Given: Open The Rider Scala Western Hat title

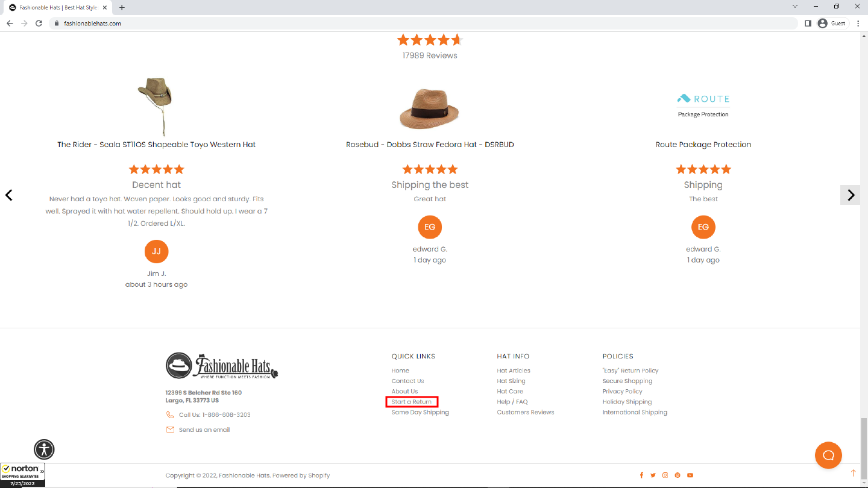Looking at the screenshot, I should [x=156, y=145].
